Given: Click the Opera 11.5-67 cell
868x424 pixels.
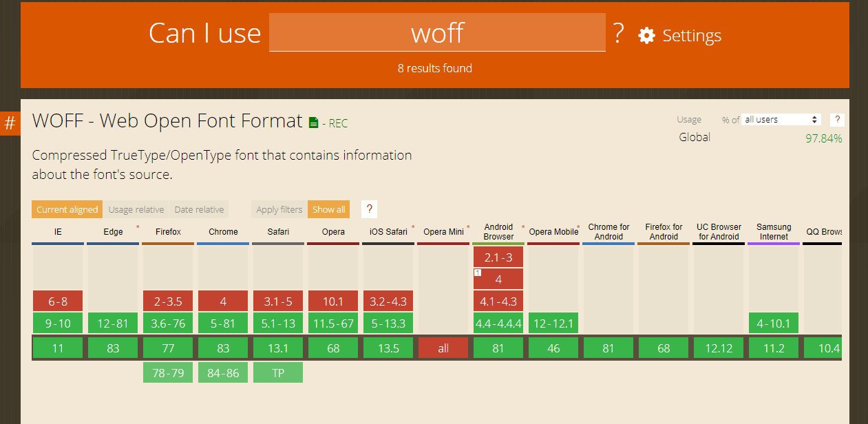Looking at the screenshot, I should tap(333, 323).
